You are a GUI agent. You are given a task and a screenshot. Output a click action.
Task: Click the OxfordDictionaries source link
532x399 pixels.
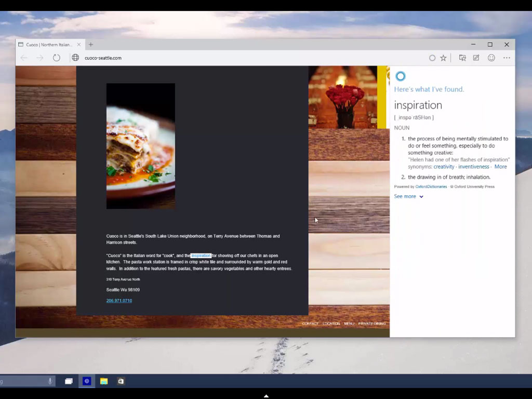431,187
